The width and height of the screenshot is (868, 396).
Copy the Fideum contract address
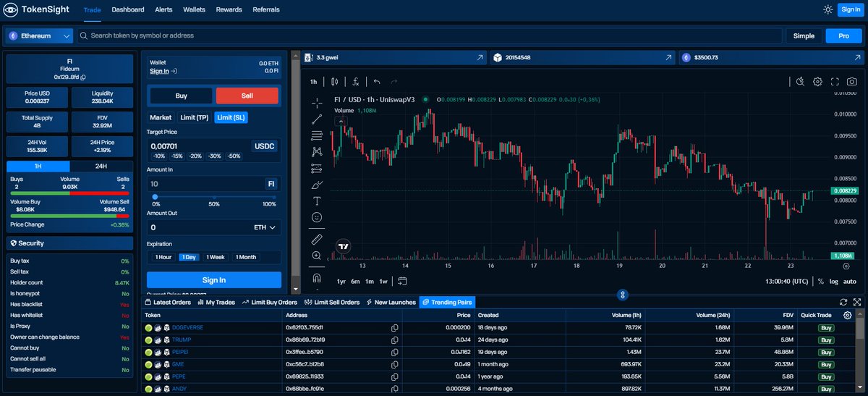(83, 77)
